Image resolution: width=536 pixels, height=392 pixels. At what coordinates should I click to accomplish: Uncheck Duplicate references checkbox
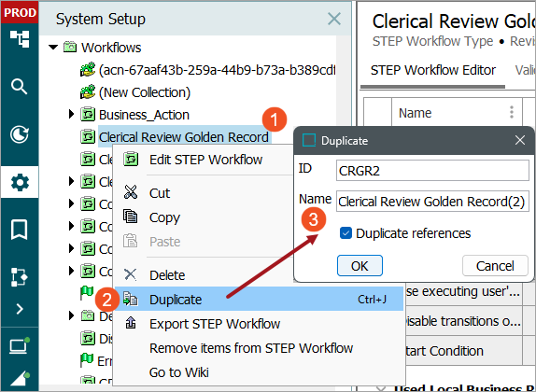click(x=346, y=233)
